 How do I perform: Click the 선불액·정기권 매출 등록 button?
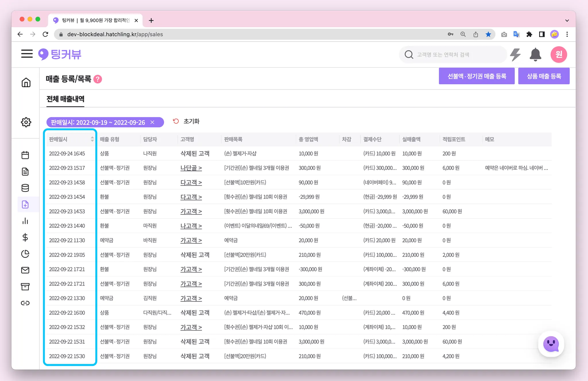point(477,76)
